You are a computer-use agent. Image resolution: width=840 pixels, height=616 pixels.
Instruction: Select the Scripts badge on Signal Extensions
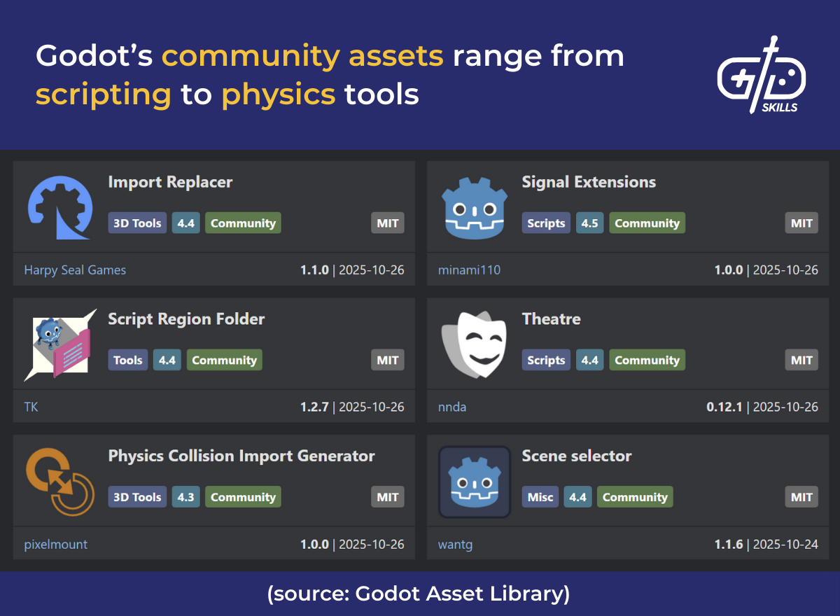(x=546, y=223)
